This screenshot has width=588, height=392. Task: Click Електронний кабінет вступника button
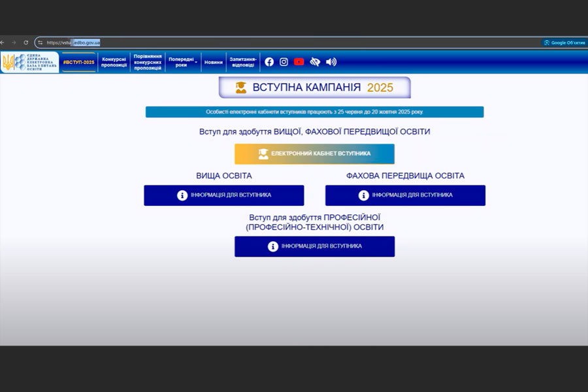[x=314, y=154]
